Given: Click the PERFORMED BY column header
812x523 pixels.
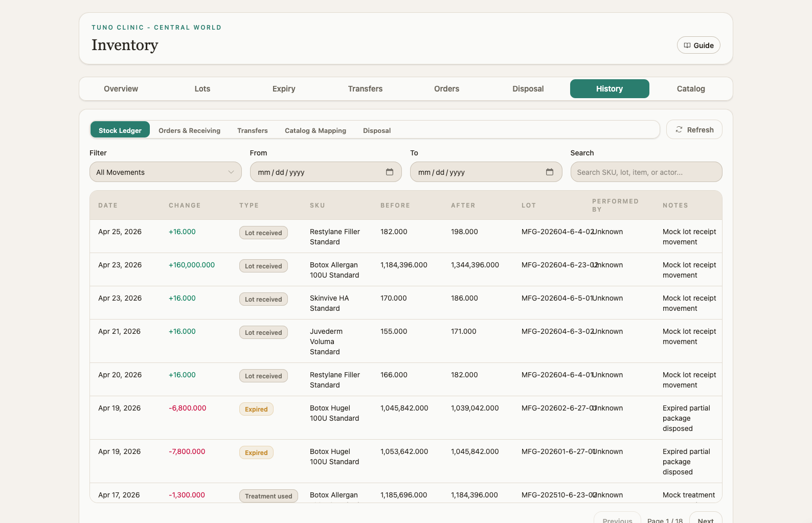Looking at the screenshot, I should (x=615, y=206).
